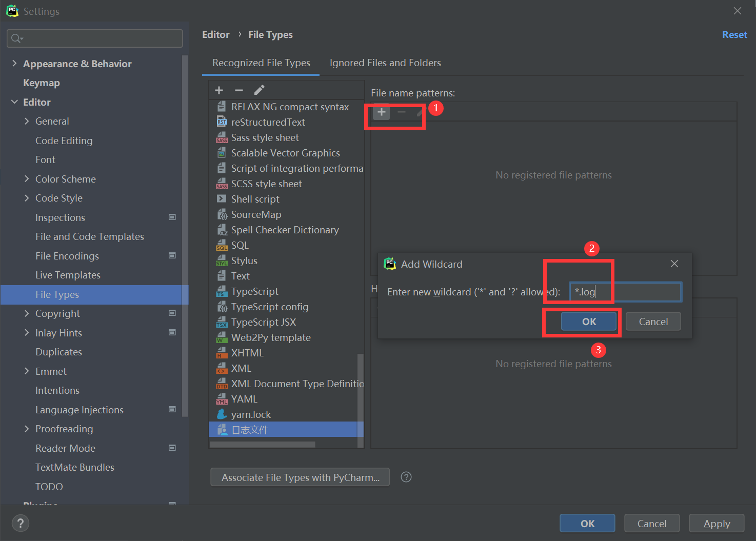The image size is (756, 541).
Task: Select the Shell script file type
Action: click(255, 199)
